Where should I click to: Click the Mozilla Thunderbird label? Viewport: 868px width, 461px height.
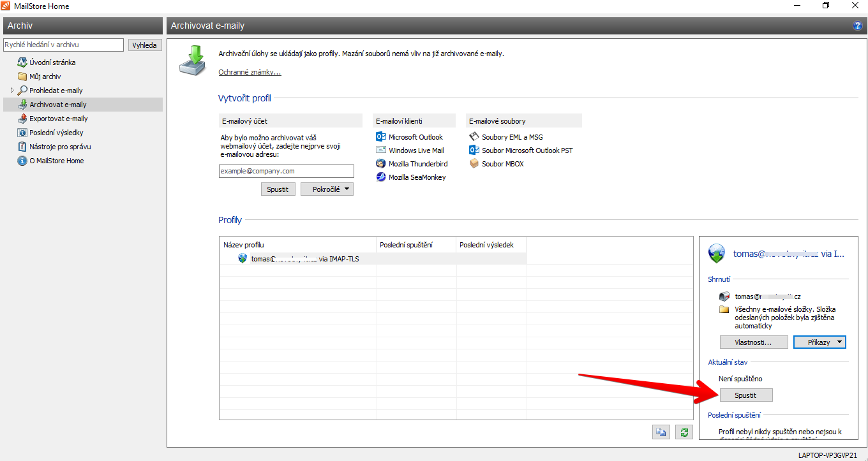pyautogui.click(x=418, y=164)
